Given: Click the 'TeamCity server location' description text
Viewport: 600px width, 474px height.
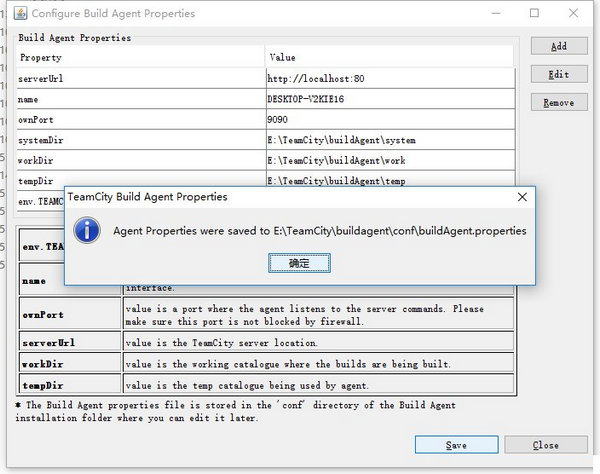Looking at the screenshot, I should 222,342.
